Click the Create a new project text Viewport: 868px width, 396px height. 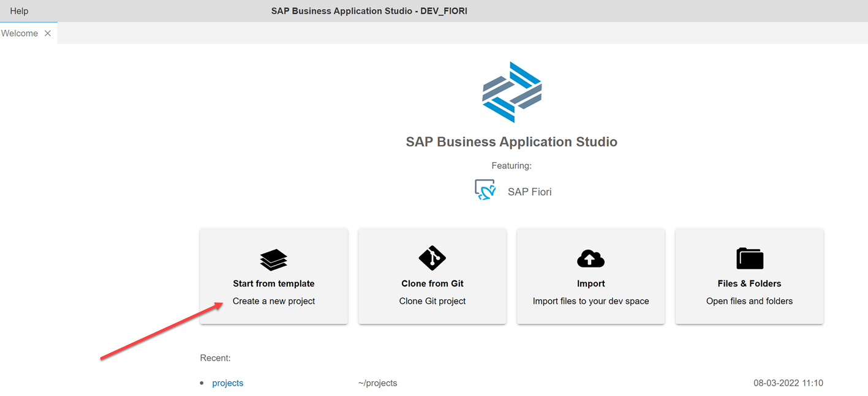[273, 301]
